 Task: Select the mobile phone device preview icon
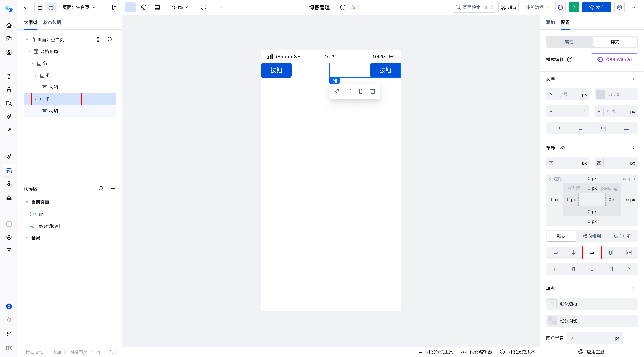130,7
